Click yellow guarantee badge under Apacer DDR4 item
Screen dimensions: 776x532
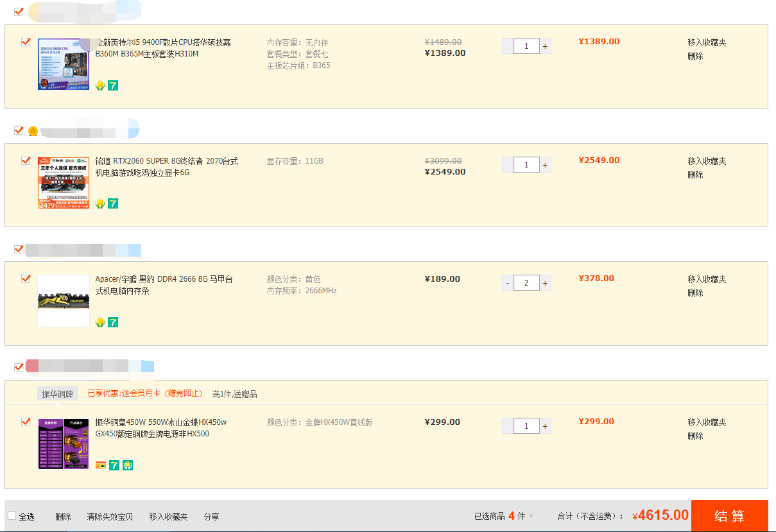click(x=100, y=322)
